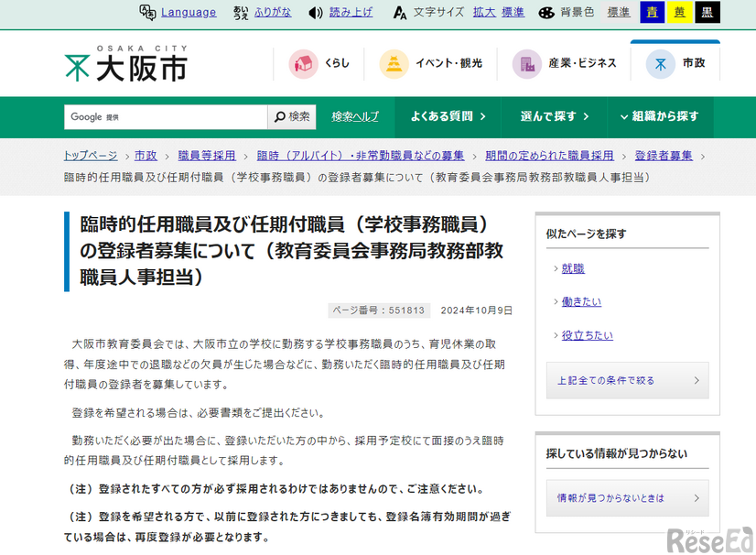Focus the Google search input field
This screenshot has width=756, height=555.
(166, 117)
